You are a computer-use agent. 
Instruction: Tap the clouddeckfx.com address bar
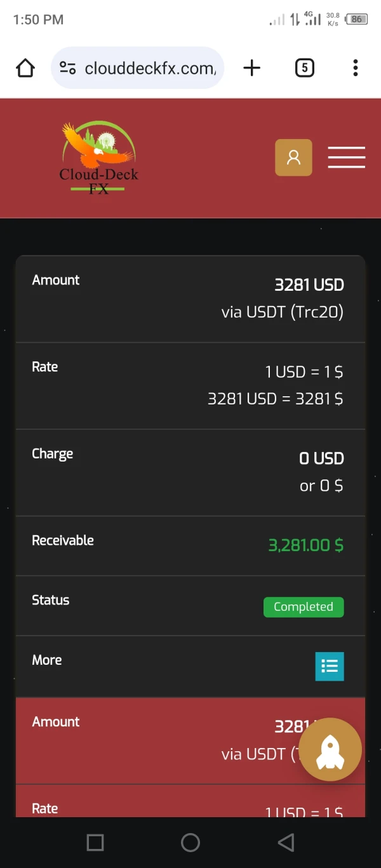pyautogui.click(x=150, y=68)
